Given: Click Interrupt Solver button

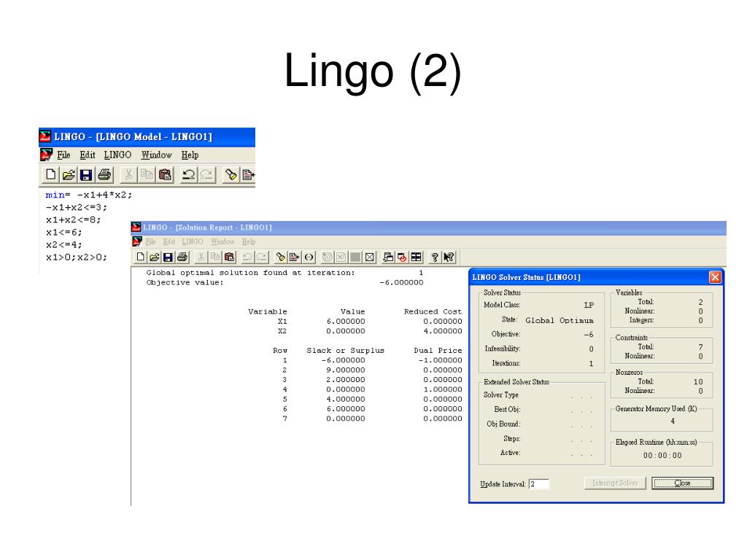Looking at the screenshot, I should coord(614,483).
